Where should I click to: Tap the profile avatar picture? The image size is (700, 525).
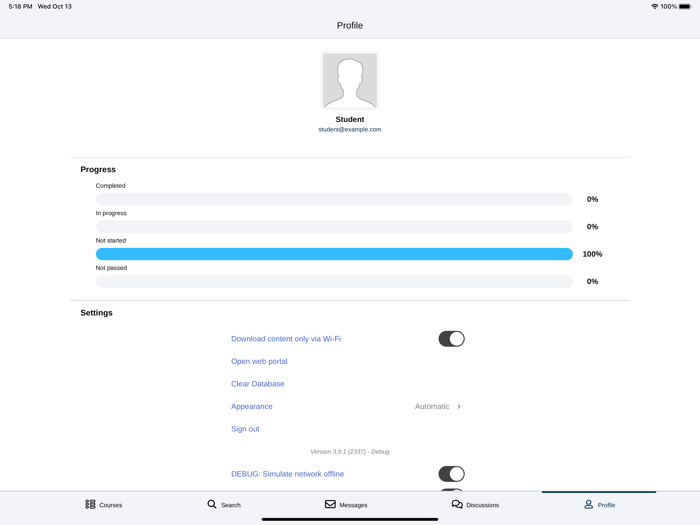click(x=350, y=81)
